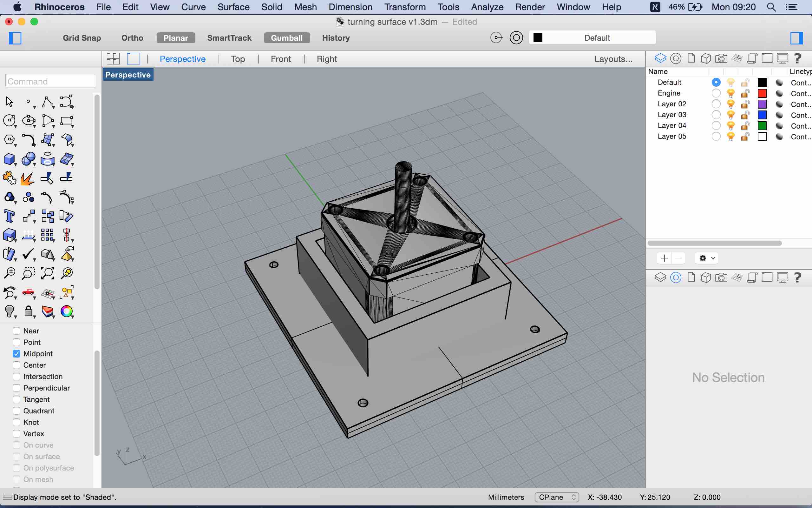
Task: Disable the Midpoint object snap
Action: 16,353
